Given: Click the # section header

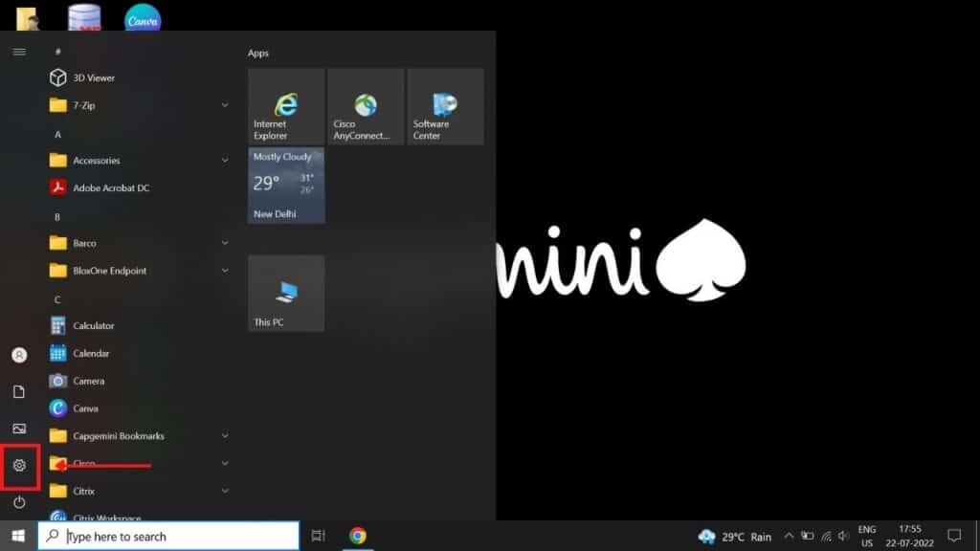Looking at the screenshot, I should coord(57,52).
